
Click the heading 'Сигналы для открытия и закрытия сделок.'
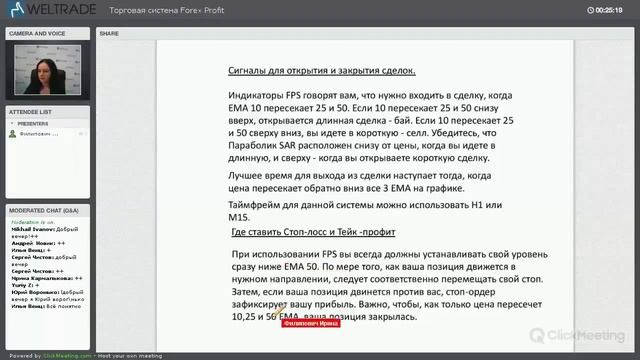click(x=322, y=70)
